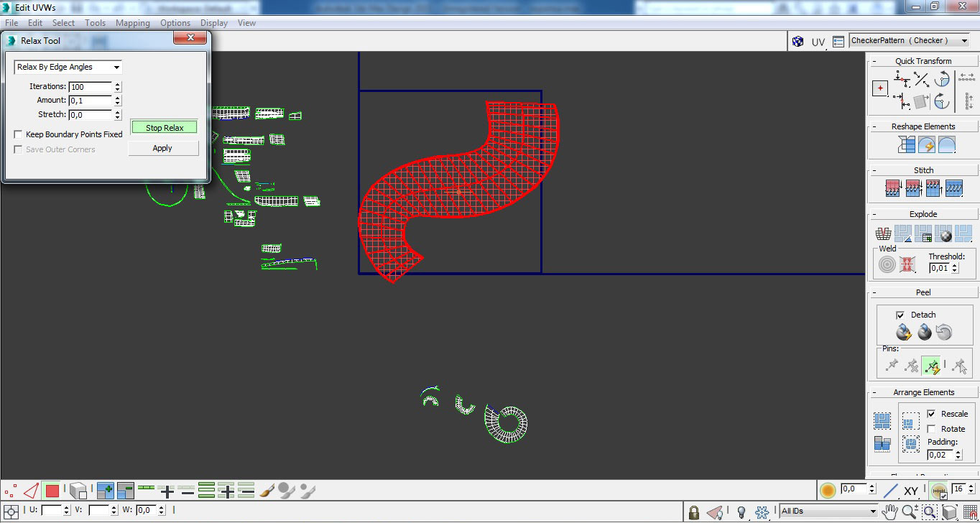The width and height of the screenshot is (980, 523).
Task: Click Apply in the Relax Tool
Action: coord(163,148)
